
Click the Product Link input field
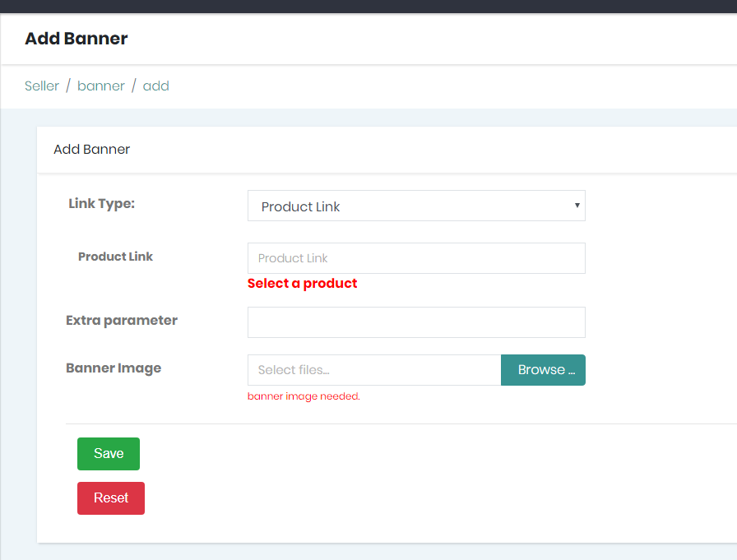416,258
